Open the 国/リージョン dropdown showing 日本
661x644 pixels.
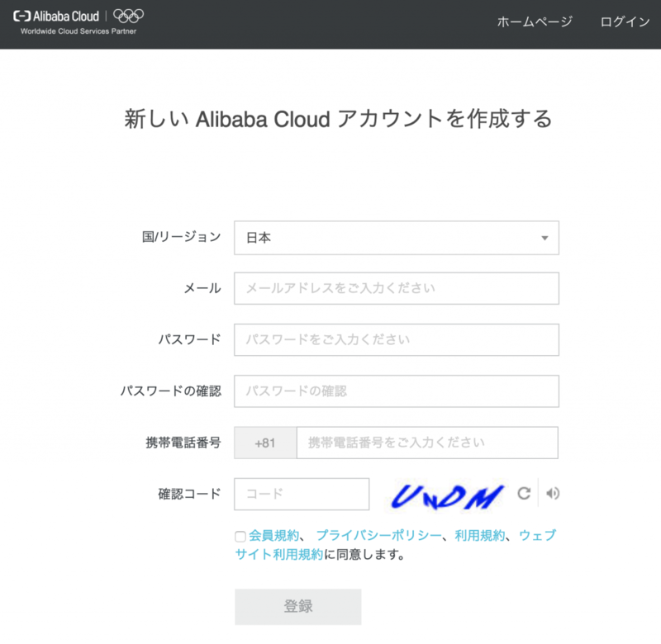(397, 238)
